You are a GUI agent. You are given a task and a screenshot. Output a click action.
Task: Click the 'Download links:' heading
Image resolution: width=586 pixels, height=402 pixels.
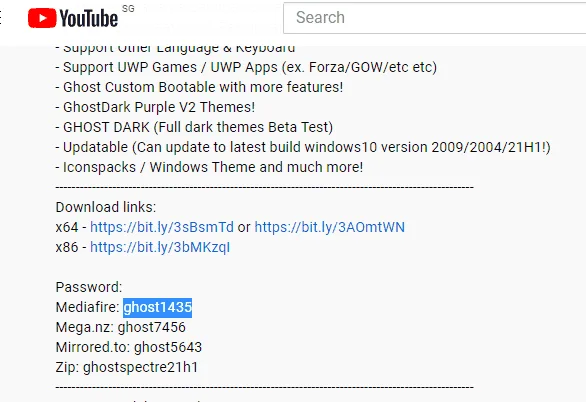click(x=106, y=207)
